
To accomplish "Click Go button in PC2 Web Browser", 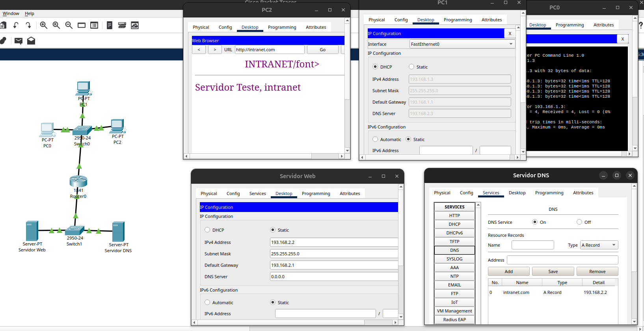I will pyautogui.click(x=323, y=50).
